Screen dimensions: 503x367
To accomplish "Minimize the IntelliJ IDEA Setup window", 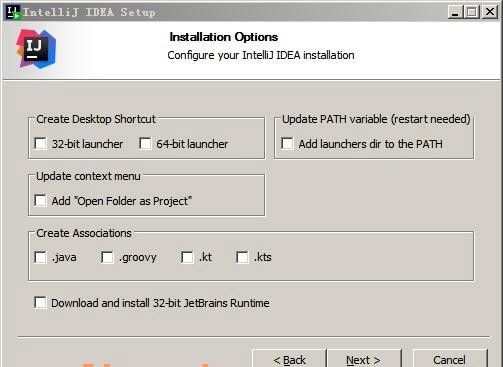I will pos(455,12).
